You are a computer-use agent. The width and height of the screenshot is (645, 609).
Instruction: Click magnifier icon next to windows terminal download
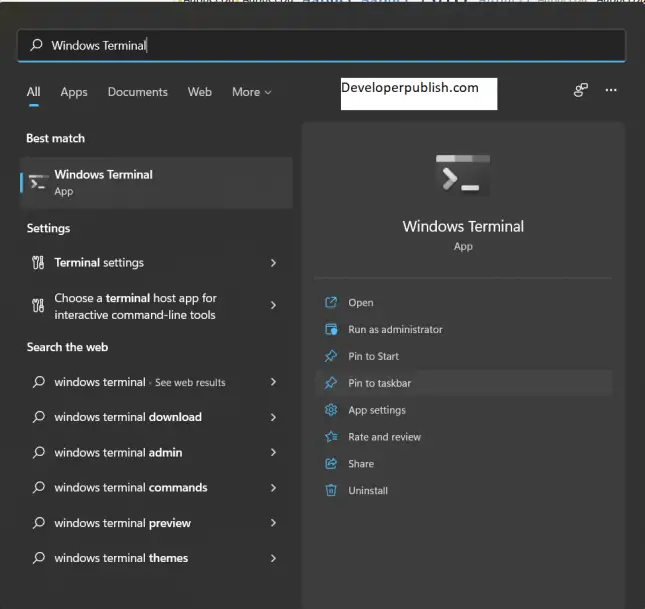pyautogui.click(x=39, y=417)
